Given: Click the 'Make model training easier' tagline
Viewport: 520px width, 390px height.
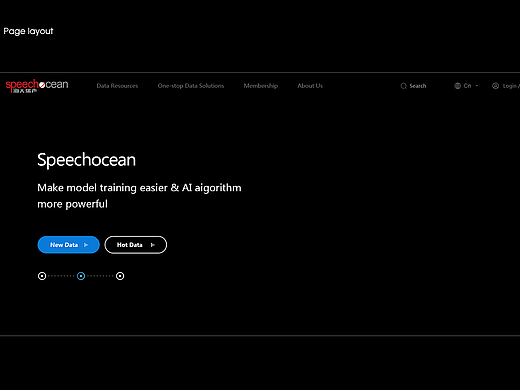Looking at the screenshot, I should click(x=139, y=196).
